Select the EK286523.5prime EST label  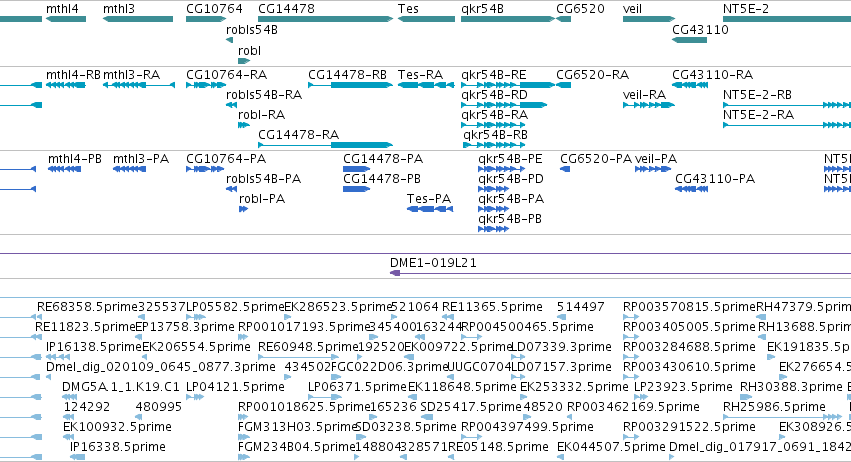[338, 307]
